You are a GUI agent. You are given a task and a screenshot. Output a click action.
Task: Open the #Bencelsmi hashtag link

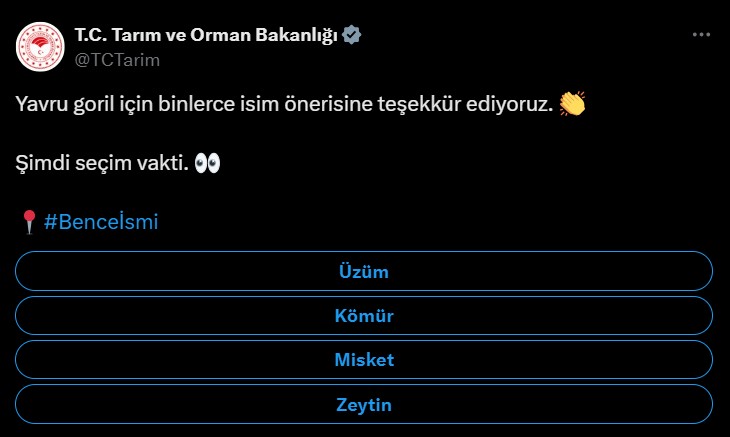(x=101, y=222)
